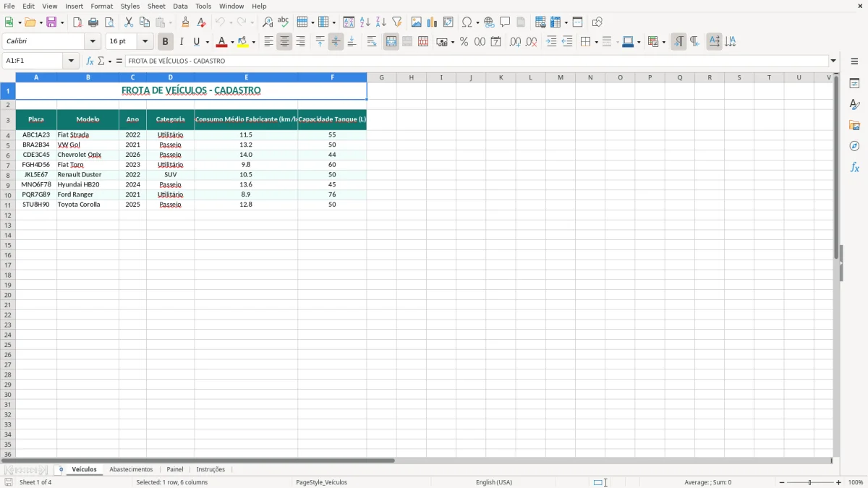This screenshot has width=868, height=488.
Task: Click the Format as Percent icon
Action: coord(464,42)
